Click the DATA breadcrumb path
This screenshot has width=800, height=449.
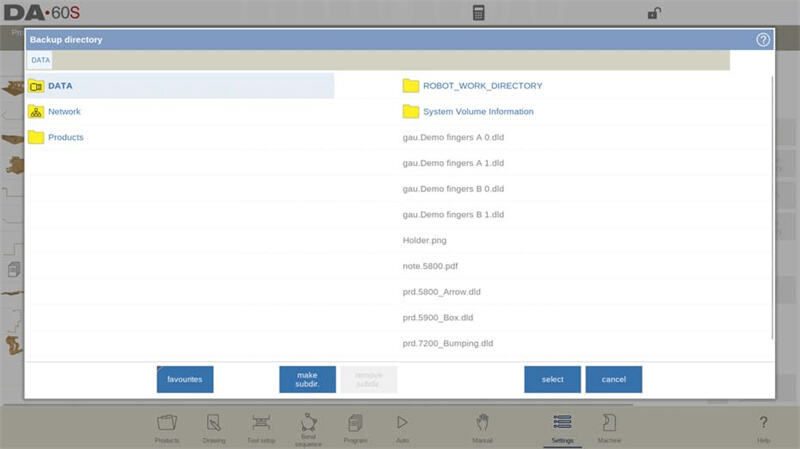(40, 60)
